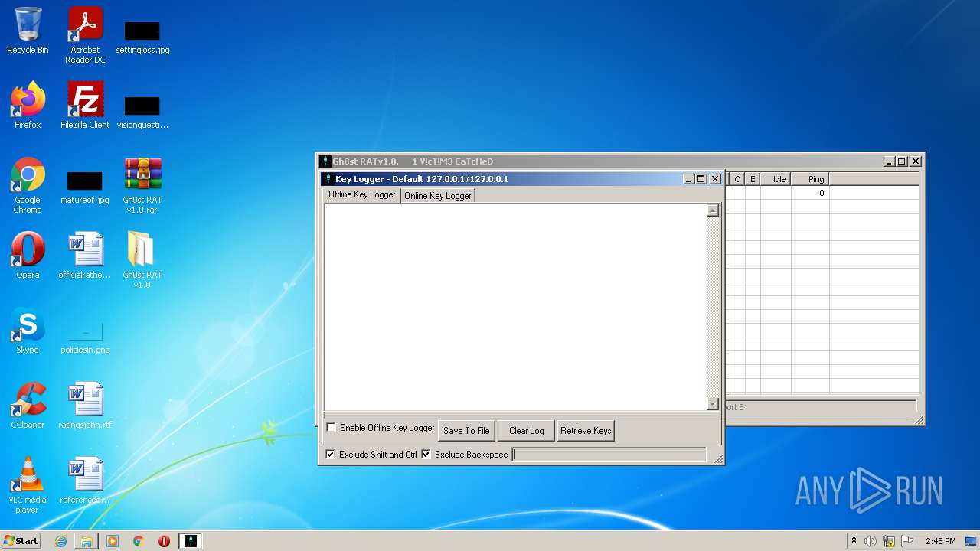Open Action Center flag icon
This screenshot has width=980, height=551.
pyautogui.click(x=906, y=541)
